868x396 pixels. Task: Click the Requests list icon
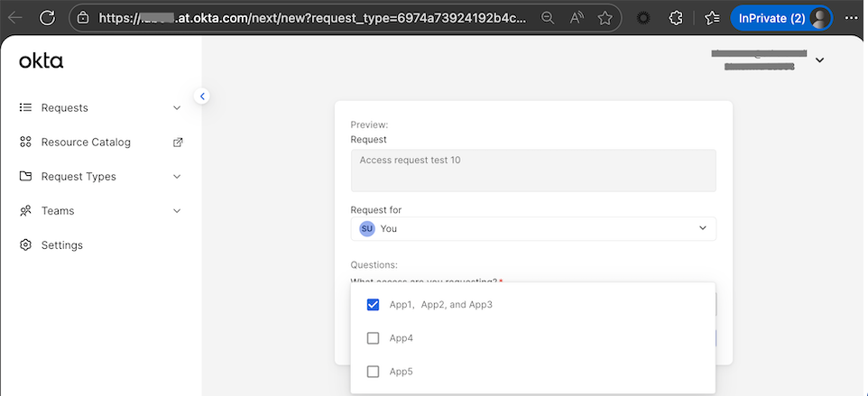(x=25, y=107)
